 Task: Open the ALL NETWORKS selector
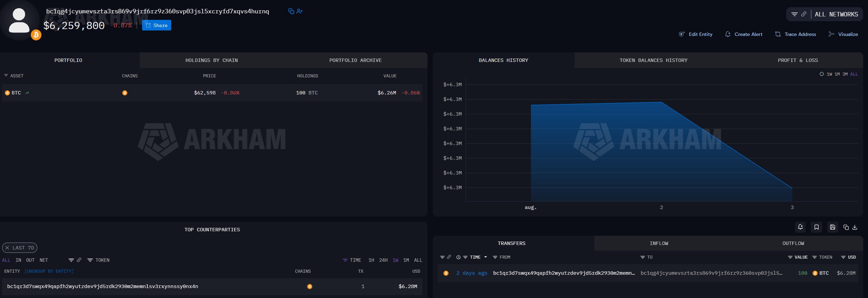[836, 14]
